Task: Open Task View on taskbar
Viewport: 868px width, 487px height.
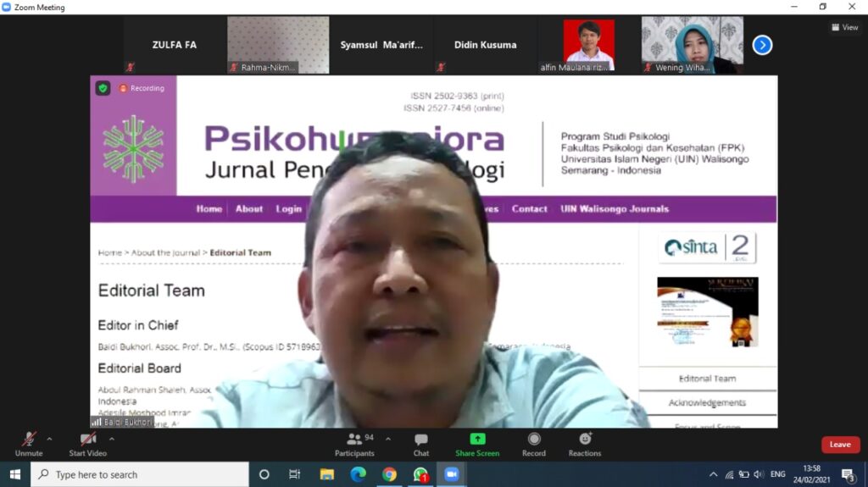Action: 294,474
